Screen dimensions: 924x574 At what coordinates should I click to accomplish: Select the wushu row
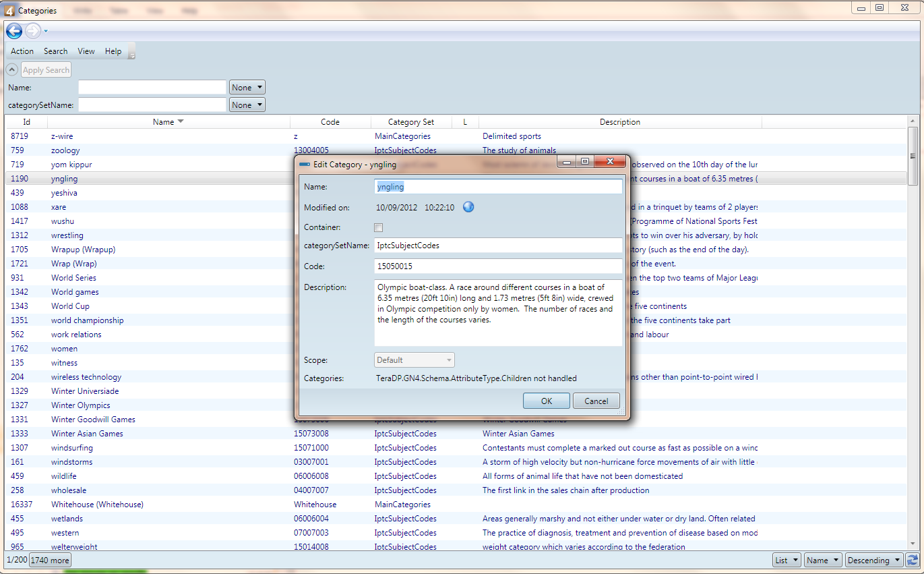(x=457, y=221)
